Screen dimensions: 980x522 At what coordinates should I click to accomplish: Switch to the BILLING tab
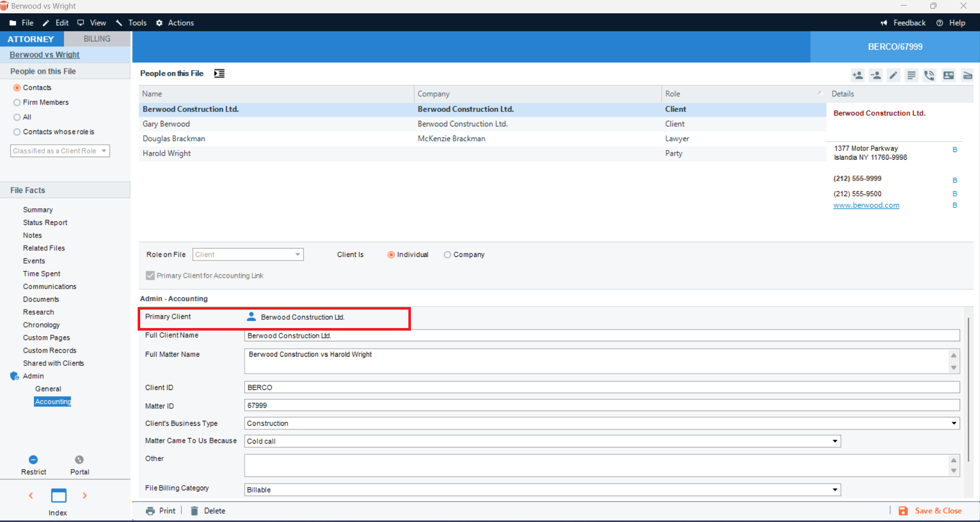97,39
